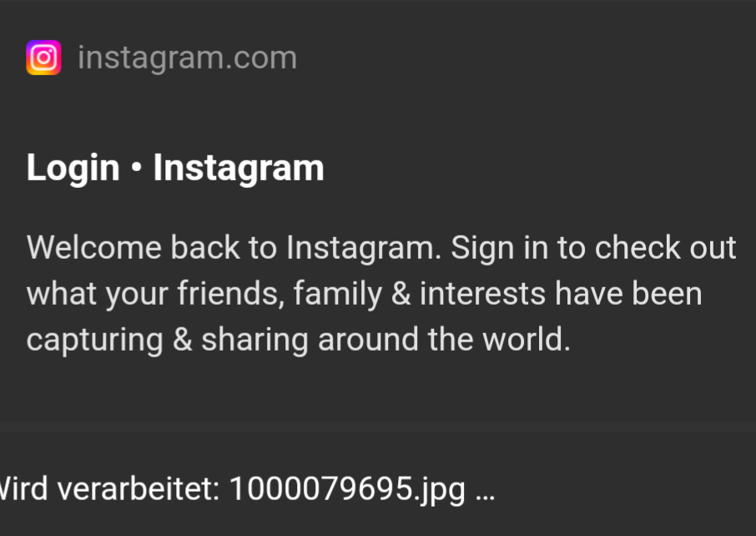756x536 pixels.
Task: Click the Instagram logo icon
Action: click(43, 58)
